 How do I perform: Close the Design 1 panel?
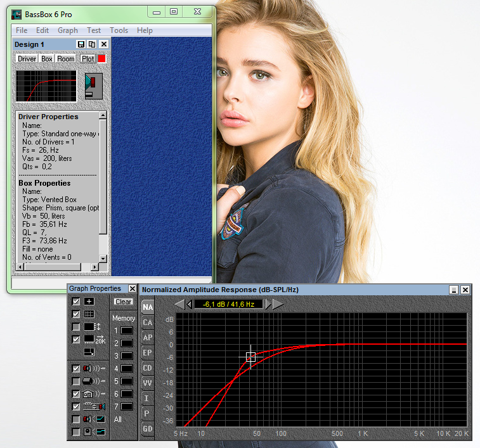(x=104, y=44)
